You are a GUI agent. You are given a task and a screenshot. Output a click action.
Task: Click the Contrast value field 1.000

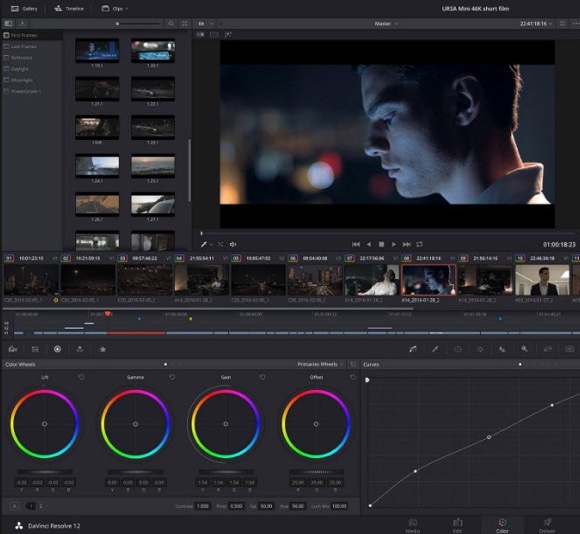(203, 506)
